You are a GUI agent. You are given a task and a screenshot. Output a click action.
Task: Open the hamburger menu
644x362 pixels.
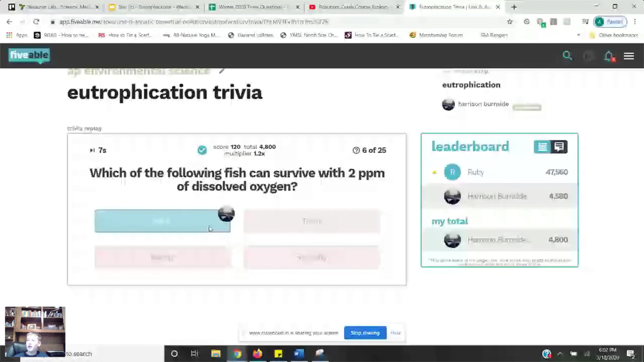click(x=629, y=56)
